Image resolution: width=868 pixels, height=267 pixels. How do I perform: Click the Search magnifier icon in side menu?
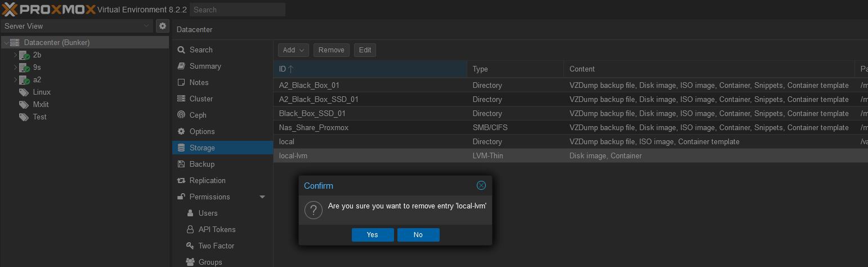[181, 50]
